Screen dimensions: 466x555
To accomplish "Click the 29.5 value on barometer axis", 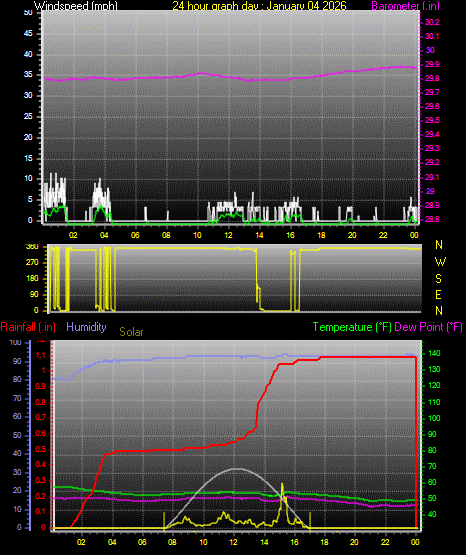I will point(432,120).
